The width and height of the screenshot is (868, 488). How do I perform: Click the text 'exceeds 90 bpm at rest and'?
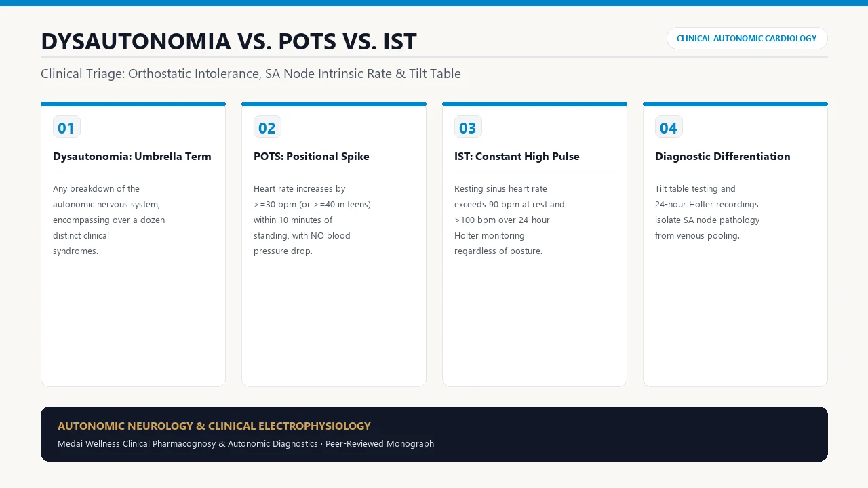coord(509,205)
